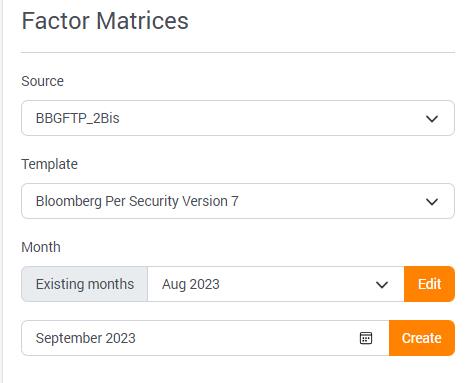Click the Existing months chevron arrow
466x383 pixels.
click(382, 285)
